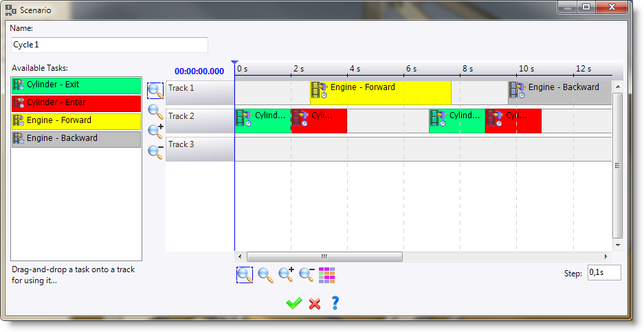Pick Engine - Backward in the task list
Viewport: 644px width, 332px height.
pyautogui.click(x=76, y=139)
